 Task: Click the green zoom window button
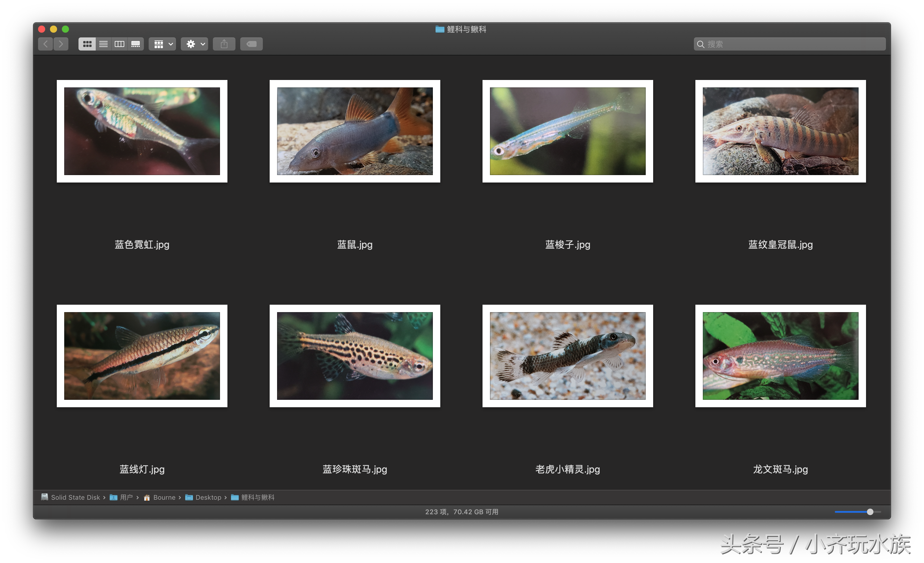(65, 29)
